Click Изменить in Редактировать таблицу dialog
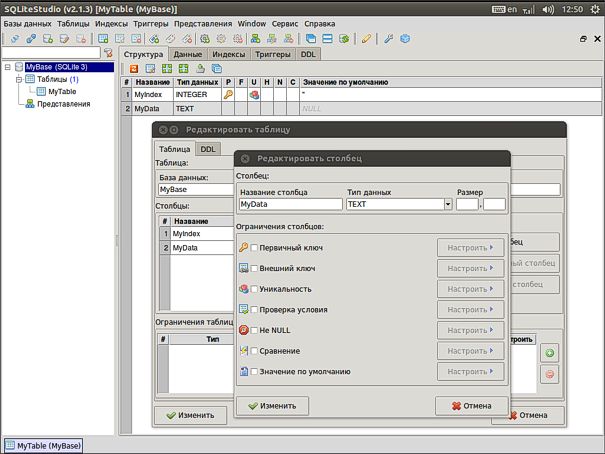605x454 pixels. tap(190, 415)
